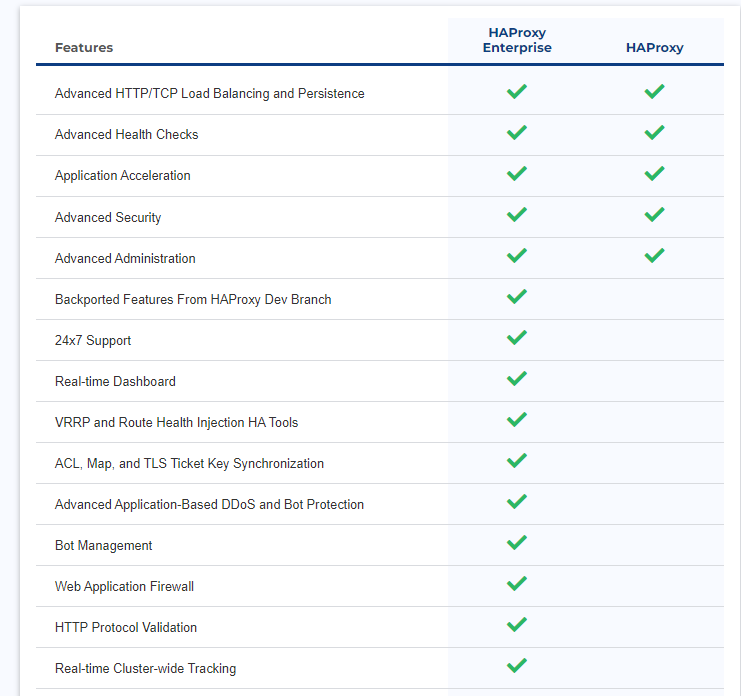Screen dimensions: 741x696
Task: Click the Enterprise checkmark for HTTP Protocol Validation
Action: pos(517,625)
